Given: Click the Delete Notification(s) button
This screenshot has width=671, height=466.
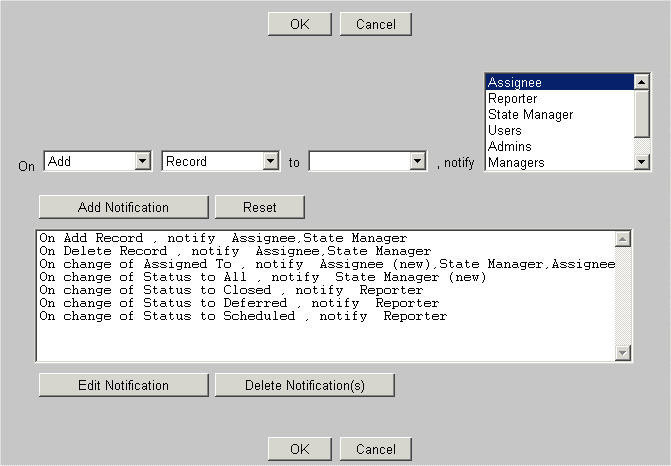Looking at the screenshot, I should [x=304, y=385].
